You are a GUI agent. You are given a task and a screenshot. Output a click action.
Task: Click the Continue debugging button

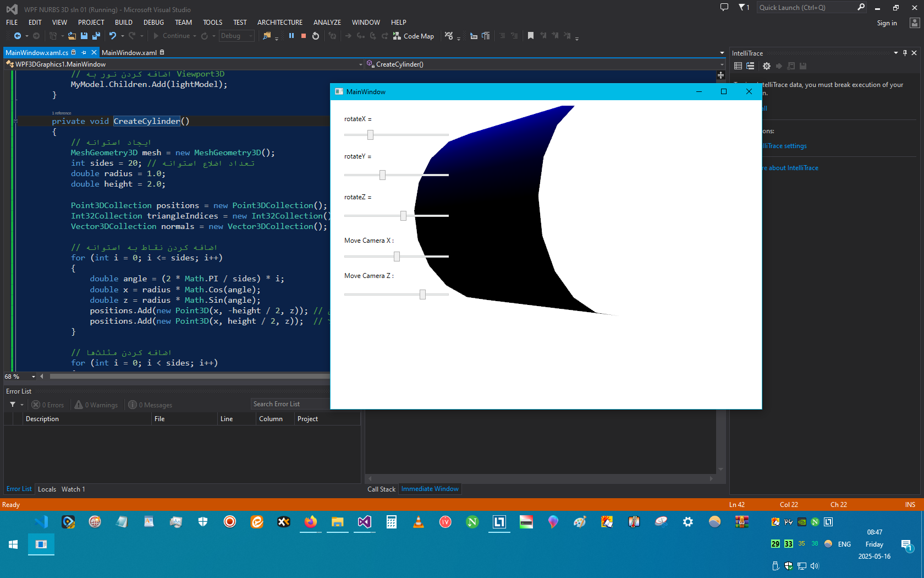click(x=171, y=36)
